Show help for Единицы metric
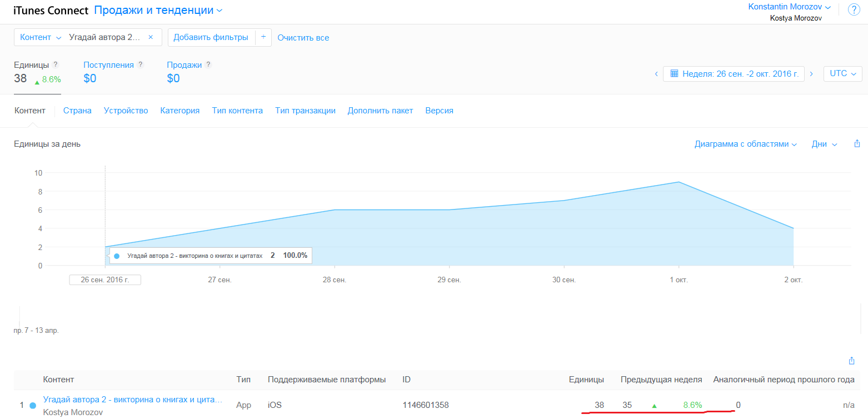The height and width of the screenshot is (419, 868). pos(56,64)
